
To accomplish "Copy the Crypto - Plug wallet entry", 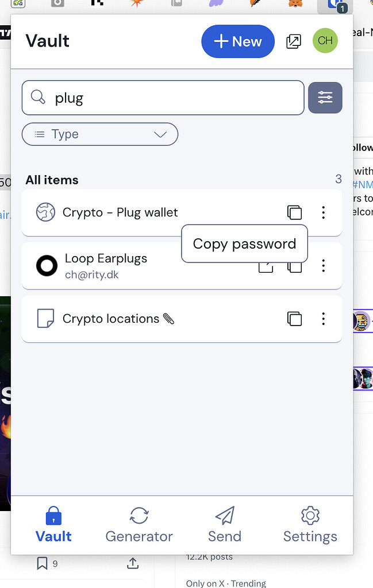I will 294,212.
